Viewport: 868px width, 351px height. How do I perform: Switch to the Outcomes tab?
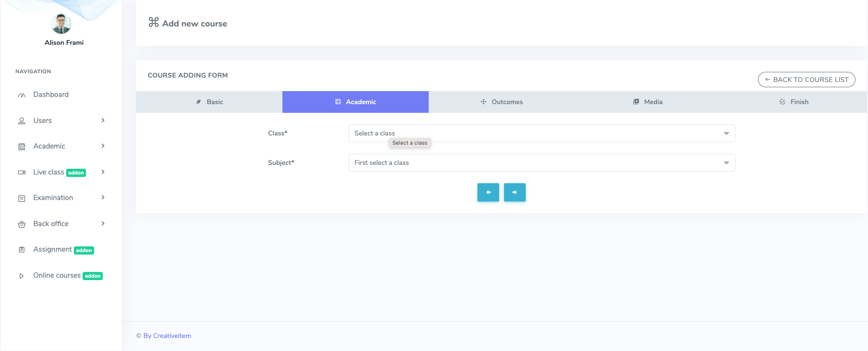point(502,102)
